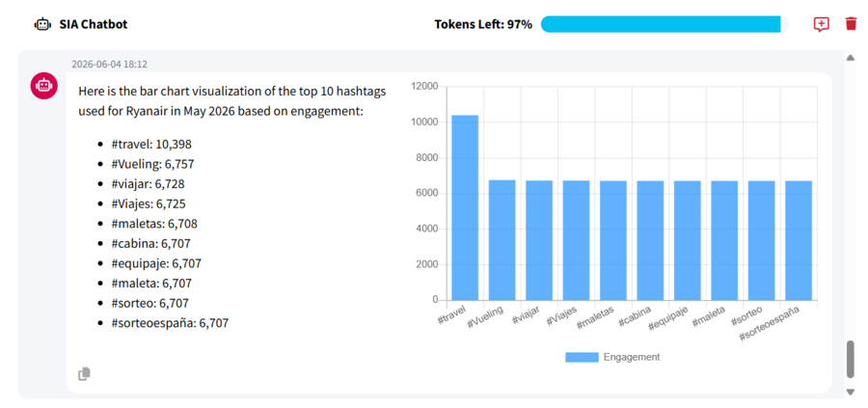Click the 6000 y-axis label
The height and width of the screenshot is (408, 868).
click(427, 193)
